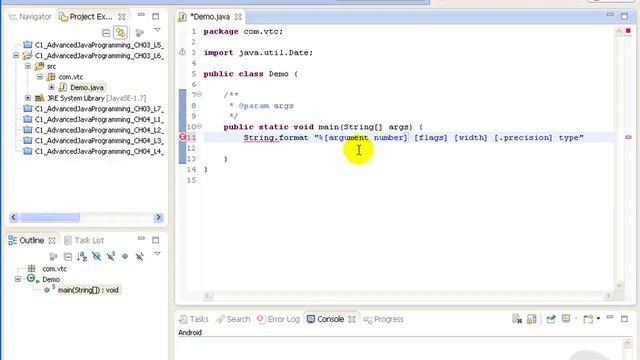Toggle Hide Local Types in Outline
The height and width of the screenshot is (360, 640).
140,256
